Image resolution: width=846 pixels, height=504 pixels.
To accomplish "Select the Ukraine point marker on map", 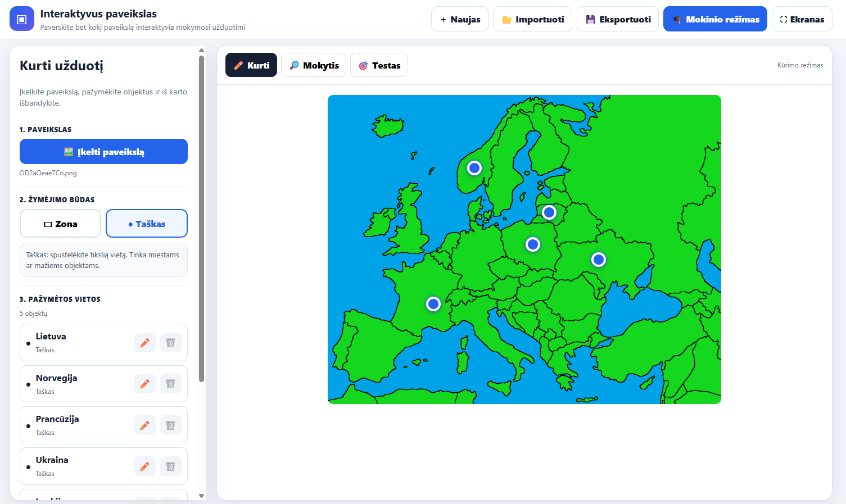I will point(599,260).
